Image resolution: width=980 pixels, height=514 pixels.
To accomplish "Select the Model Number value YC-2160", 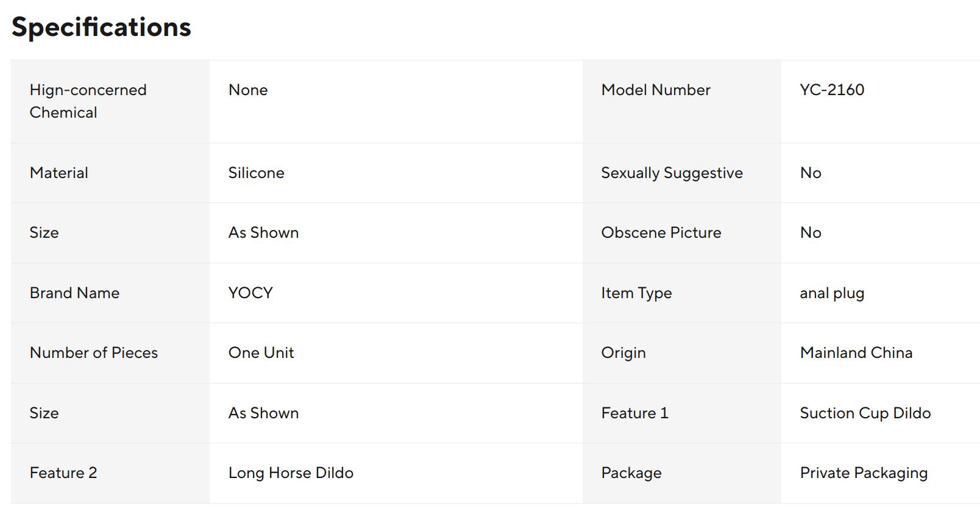I will click(832, 90).
